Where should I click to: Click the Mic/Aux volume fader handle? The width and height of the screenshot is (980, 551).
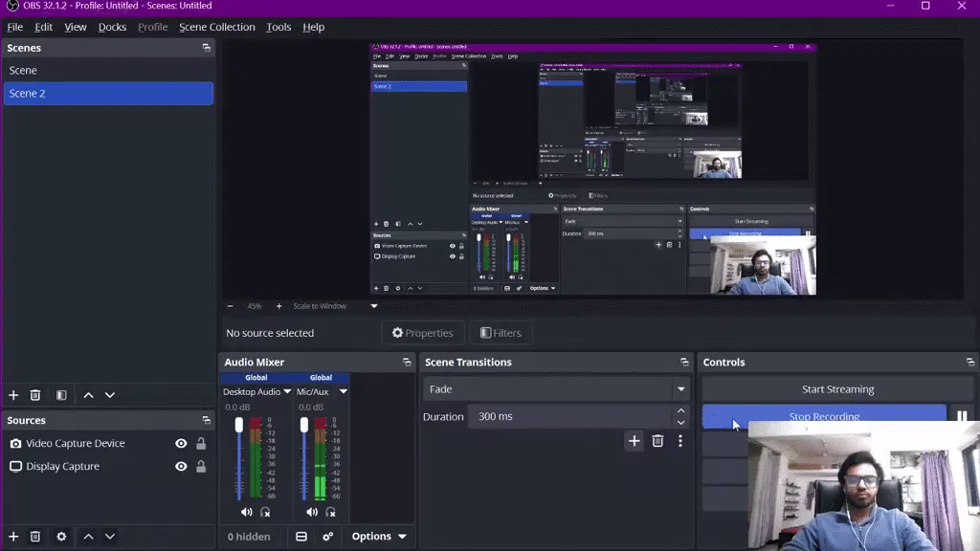pyautogui.click(x=303, y=425)
